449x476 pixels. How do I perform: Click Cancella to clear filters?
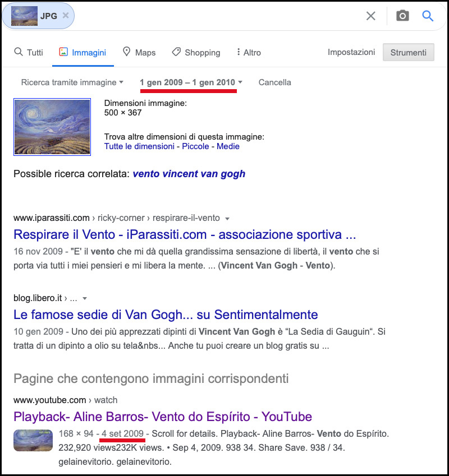274,82
